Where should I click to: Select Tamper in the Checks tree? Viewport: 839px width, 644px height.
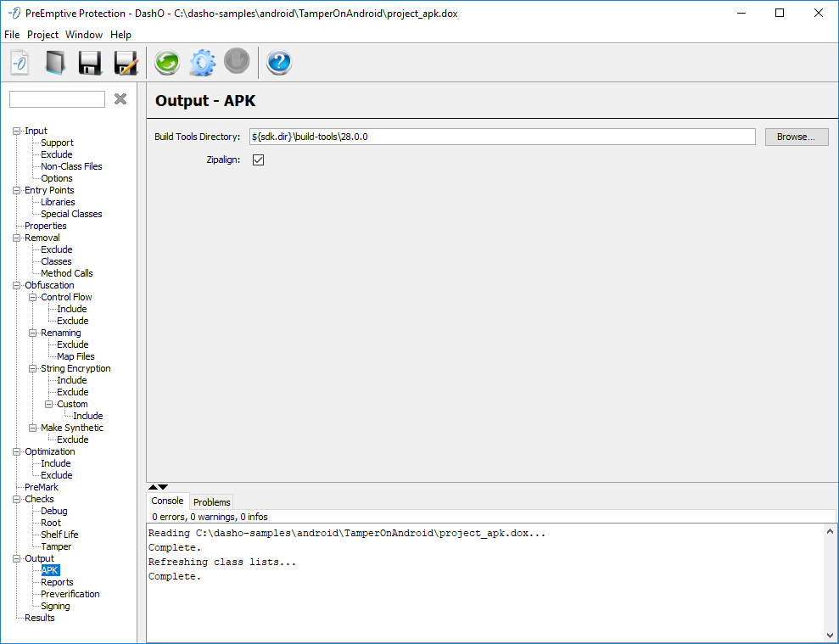(56, 546)
